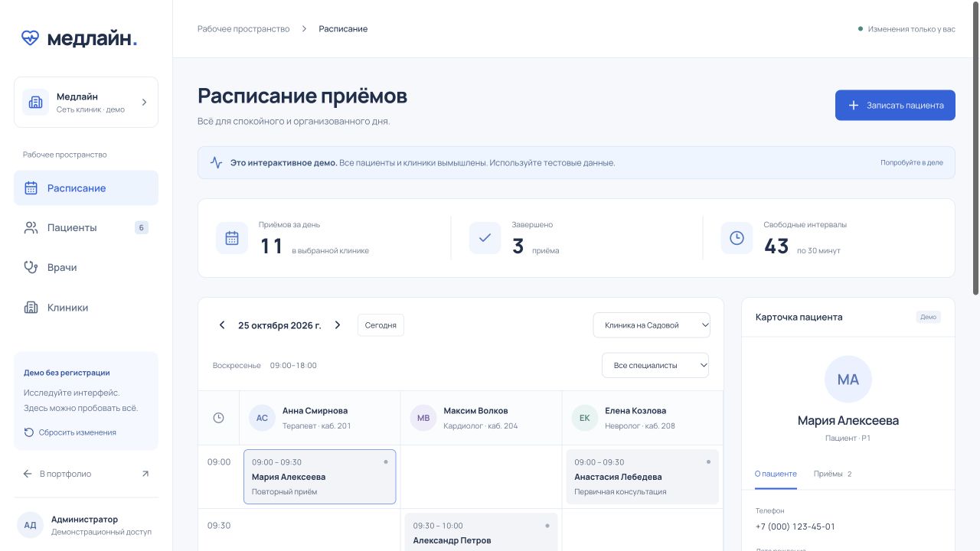Click the page vertical scrollbar

975,148
